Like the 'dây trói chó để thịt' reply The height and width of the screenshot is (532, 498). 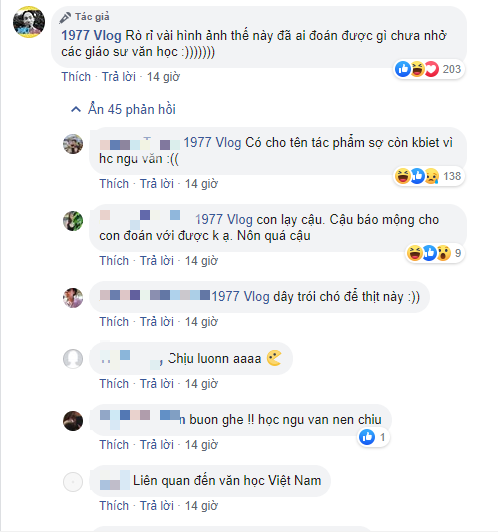[x=114, y=322]
